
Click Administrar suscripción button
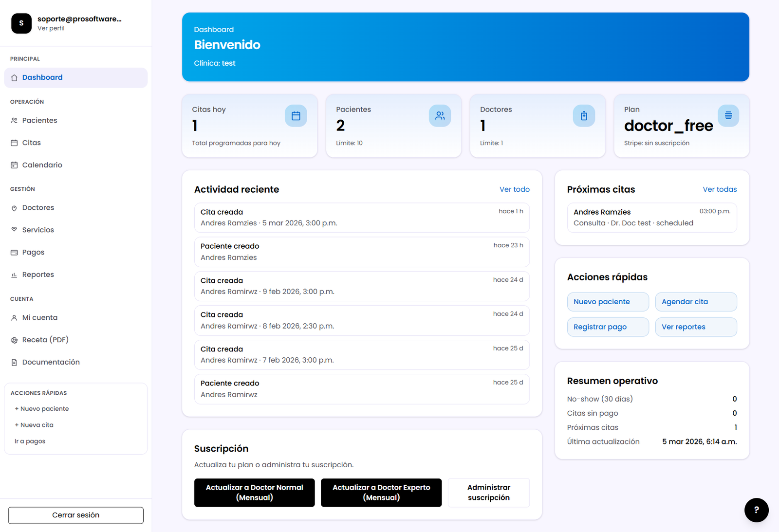[488, 493]
